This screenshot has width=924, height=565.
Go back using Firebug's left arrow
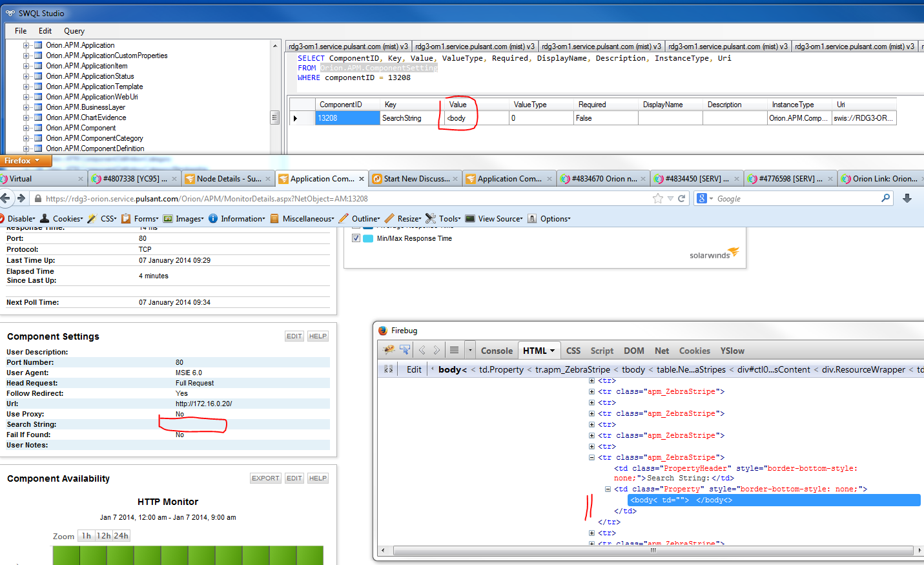tap(422, 350)
